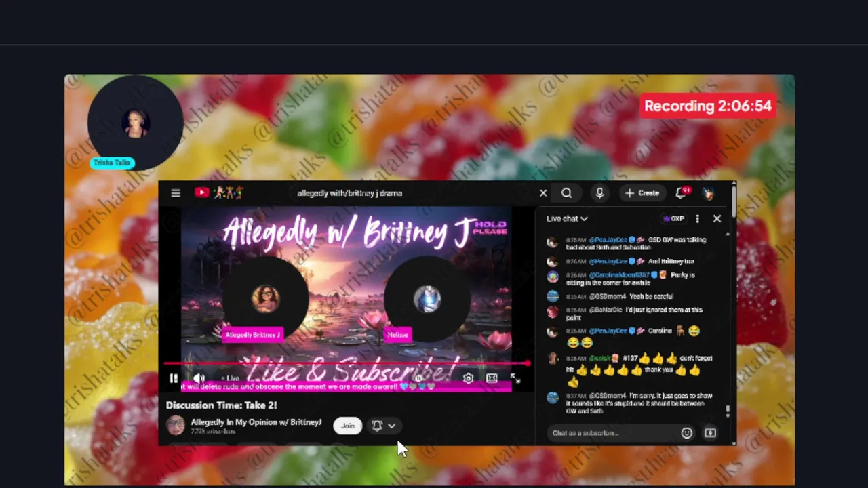Image resolution: width=868 pixels, height=488 pixels.
Task: Click @BaNarDic username in chat
Action: click(606, 310)
